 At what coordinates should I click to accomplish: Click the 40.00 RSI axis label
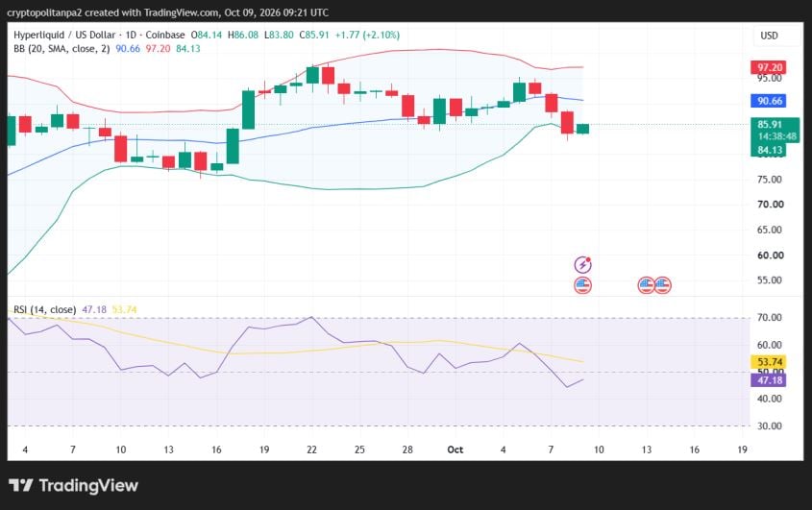coord(770,399)
